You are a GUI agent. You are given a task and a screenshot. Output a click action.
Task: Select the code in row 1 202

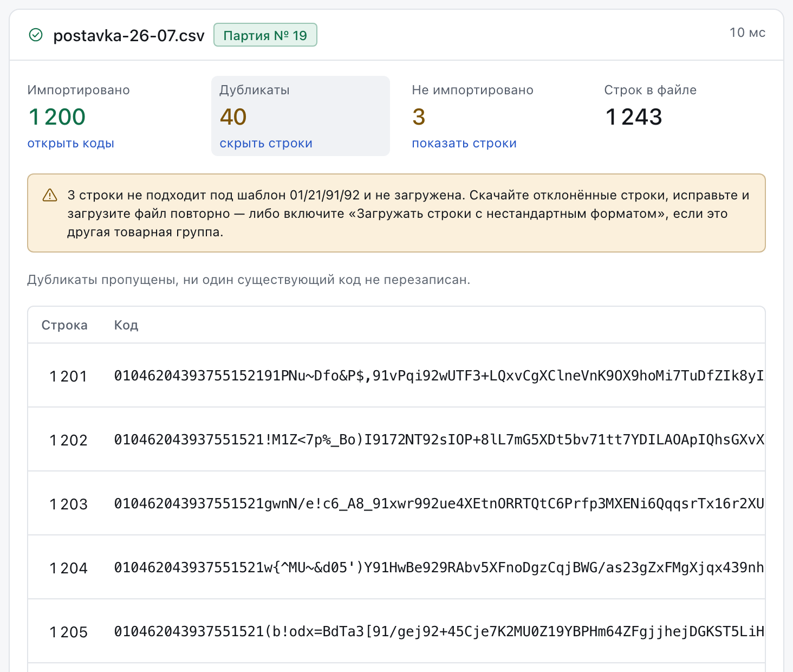click(x=439, y=440)
